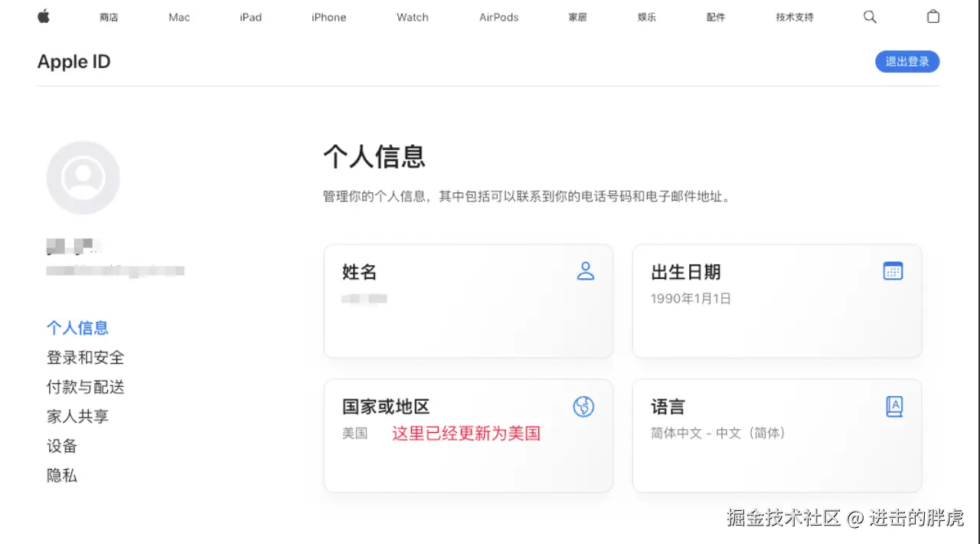980x544 pixels.
Task: Open the 配件 nav menu
Action: [x=716, y=17]
